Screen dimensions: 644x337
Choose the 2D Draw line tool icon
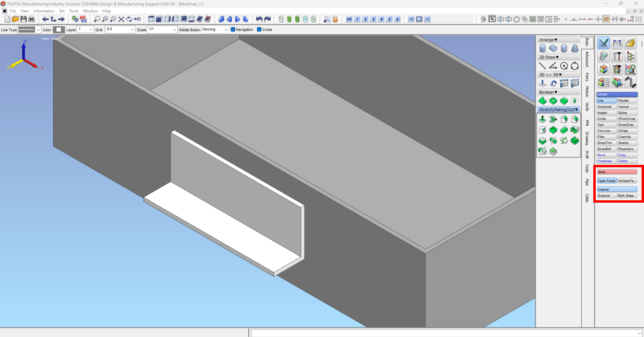543,66
